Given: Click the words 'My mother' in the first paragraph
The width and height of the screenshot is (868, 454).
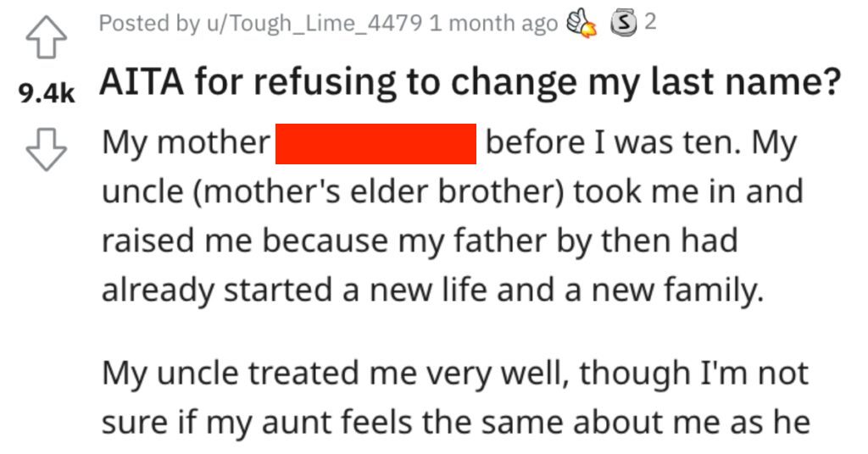Looking at the screenshot, I should coord(186,142).
